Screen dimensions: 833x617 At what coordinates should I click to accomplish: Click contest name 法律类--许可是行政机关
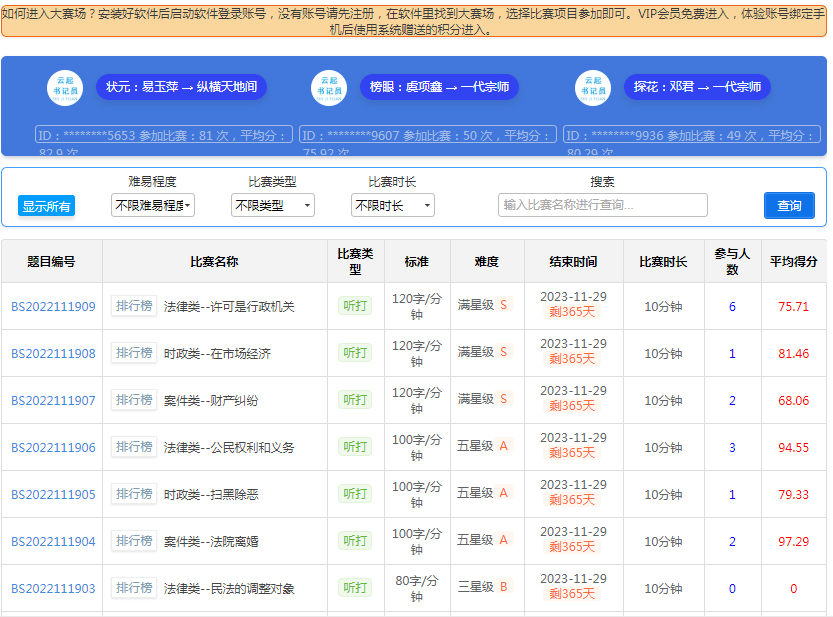click(x=229, y=307)
